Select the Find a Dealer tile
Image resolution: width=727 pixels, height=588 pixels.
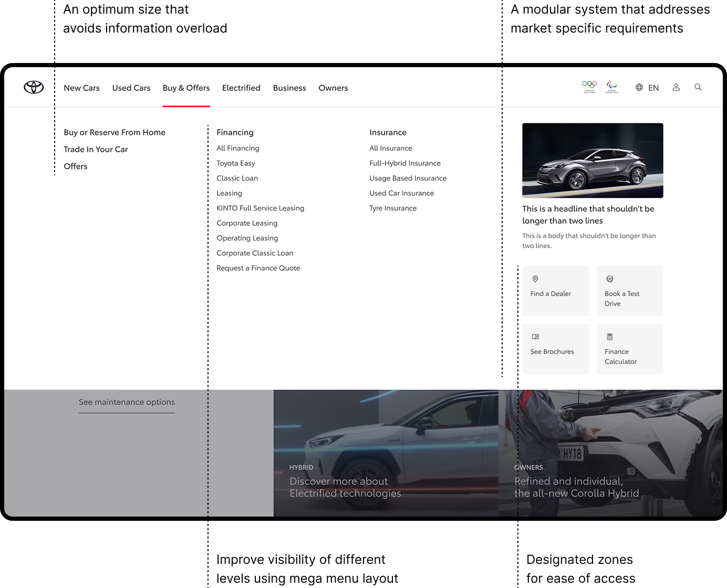(x=555, y=291)
